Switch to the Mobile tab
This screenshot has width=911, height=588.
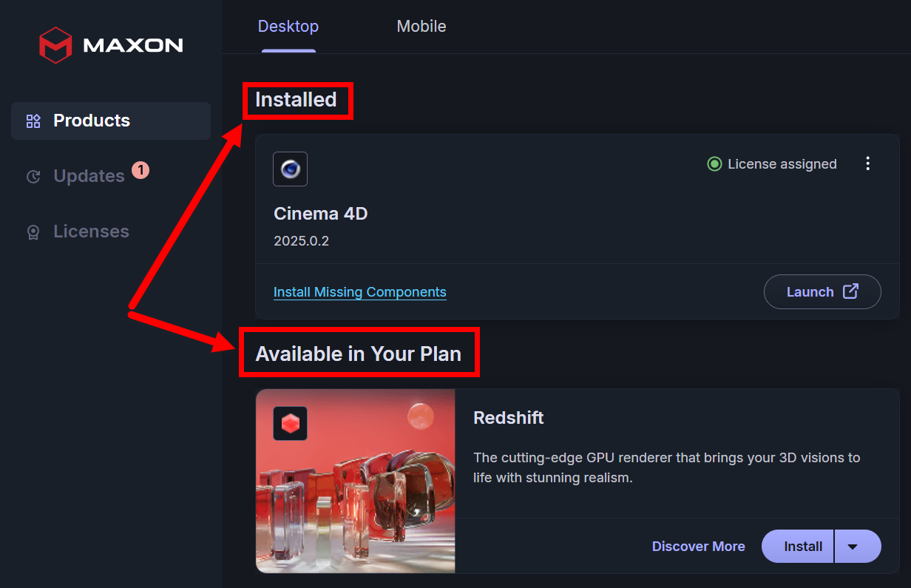pyautogui.click(x=421, y=27)
